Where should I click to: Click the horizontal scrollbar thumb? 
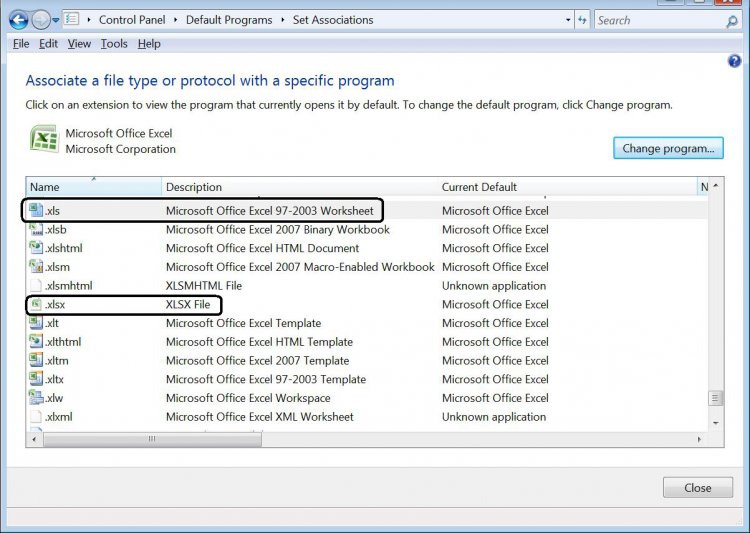[152, 439]
